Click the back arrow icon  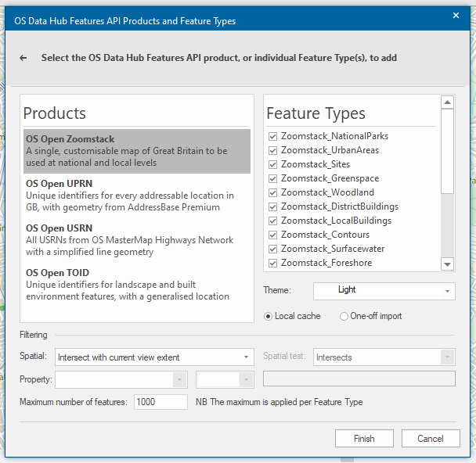tap(23, 58)
